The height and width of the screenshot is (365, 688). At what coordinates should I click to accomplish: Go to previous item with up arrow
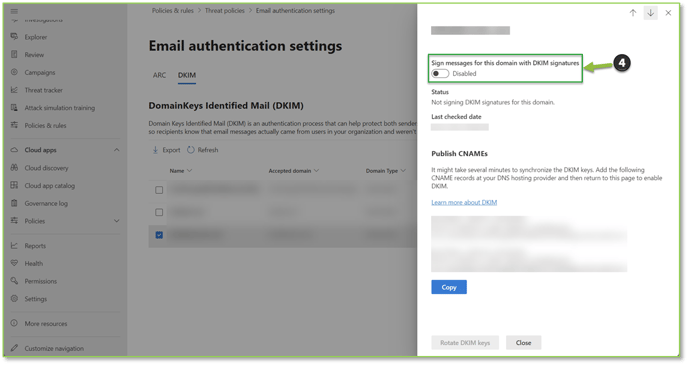pyautogui.click(x=633, y=13)
